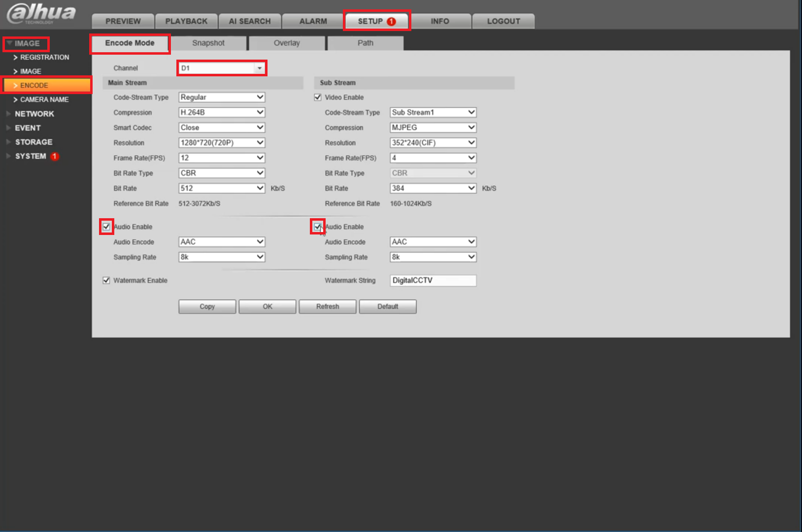
Task: Collapse the IMAGE section triangle icon
Action: click(x=9, y=43)
